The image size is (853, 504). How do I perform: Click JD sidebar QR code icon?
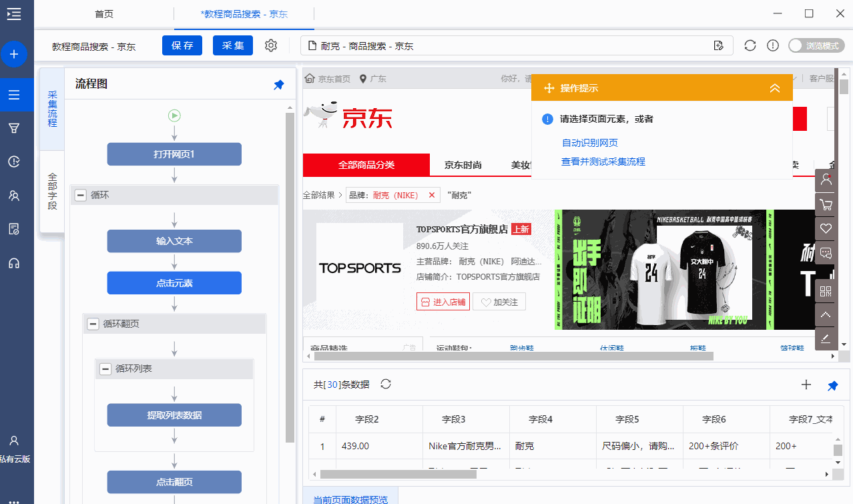point(826,290)
